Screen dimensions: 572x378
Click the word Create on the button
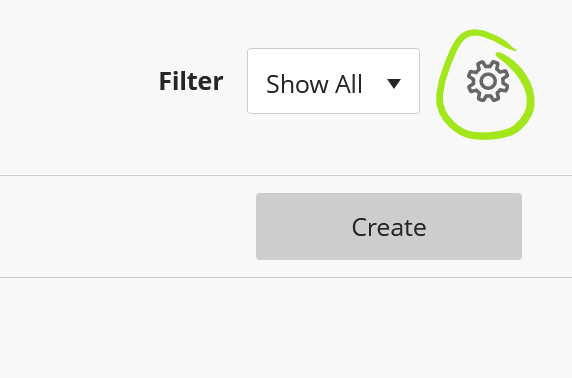click(x=389, y=227)
